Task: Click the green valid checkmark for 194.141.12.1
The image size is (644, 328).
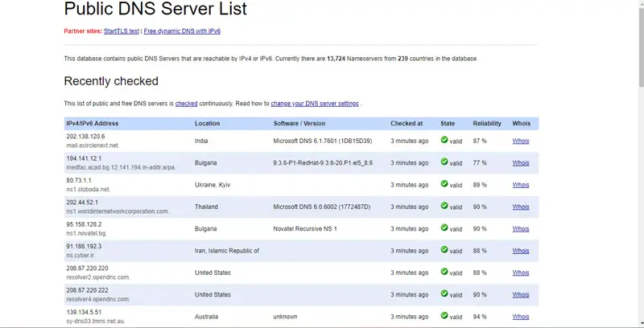Action: click(x=444, y=162)
